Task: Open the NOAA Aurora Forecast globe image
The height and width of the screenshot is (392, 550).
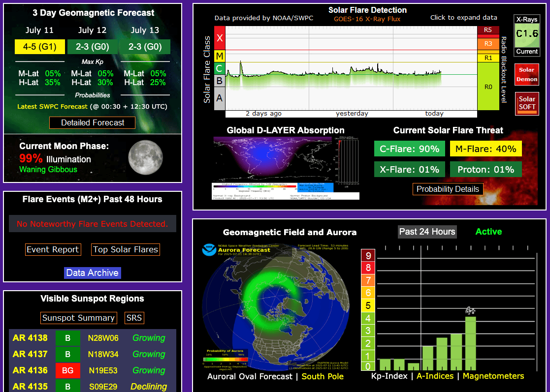Action: click(276, 306)
